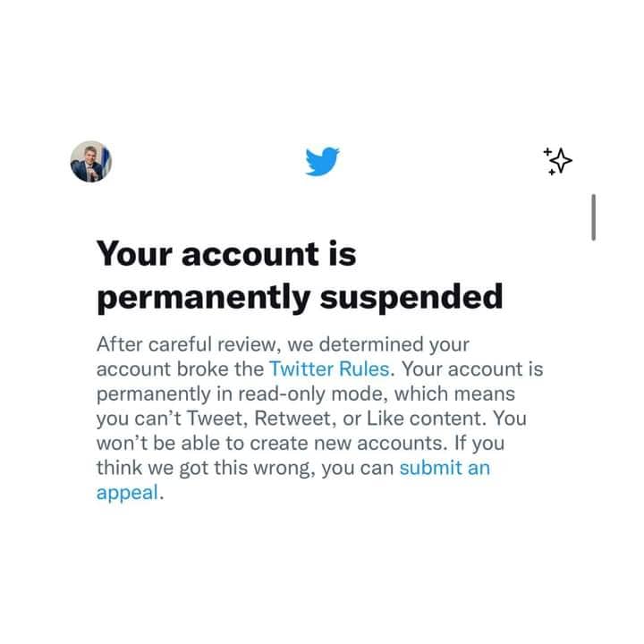The width and height of the screenshot is (644, 644).
Task: Click "Your account is" after Twitter Rules
Action: [x=472, y=369]
